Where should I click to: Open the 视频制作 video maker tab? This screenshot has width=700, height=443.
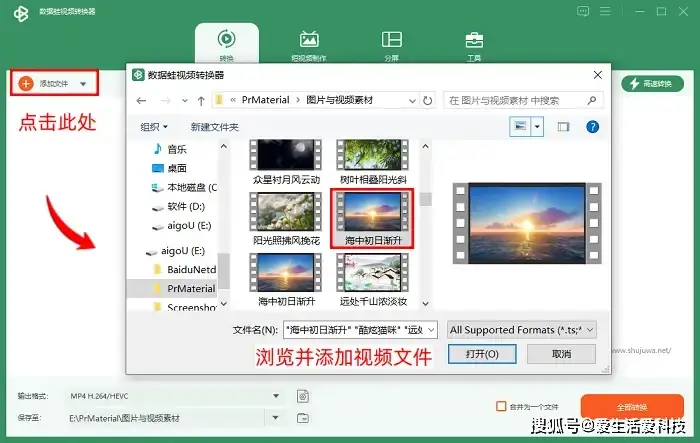(x=310, y=41)
